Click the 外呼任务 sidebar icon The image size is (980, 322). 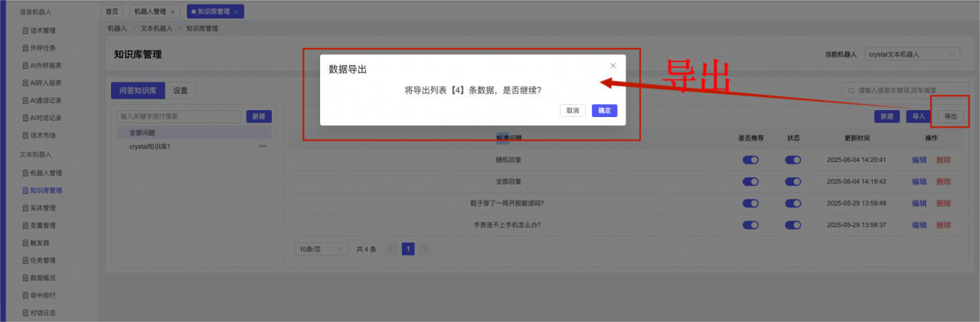pyautogui.click(x=25, y=48)
